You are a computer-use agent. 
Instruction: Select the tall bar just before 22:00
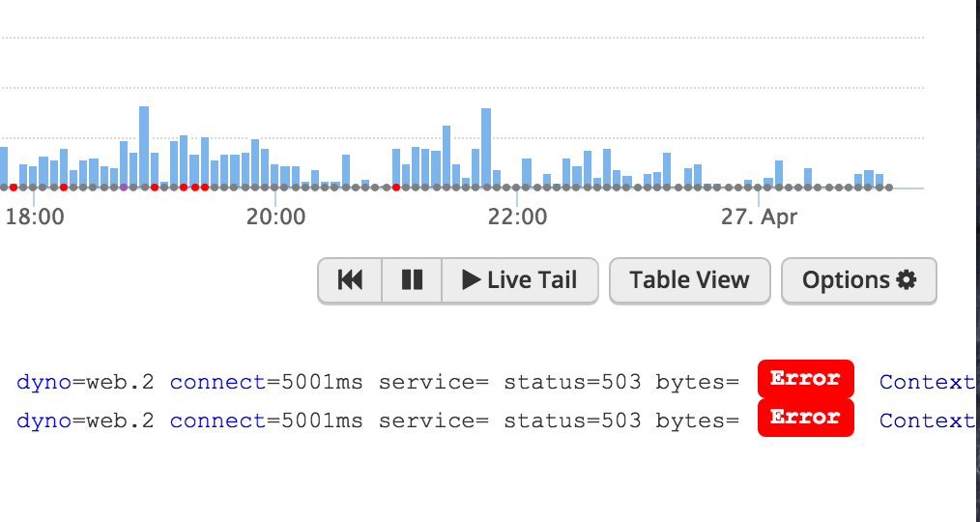(486, 145)
